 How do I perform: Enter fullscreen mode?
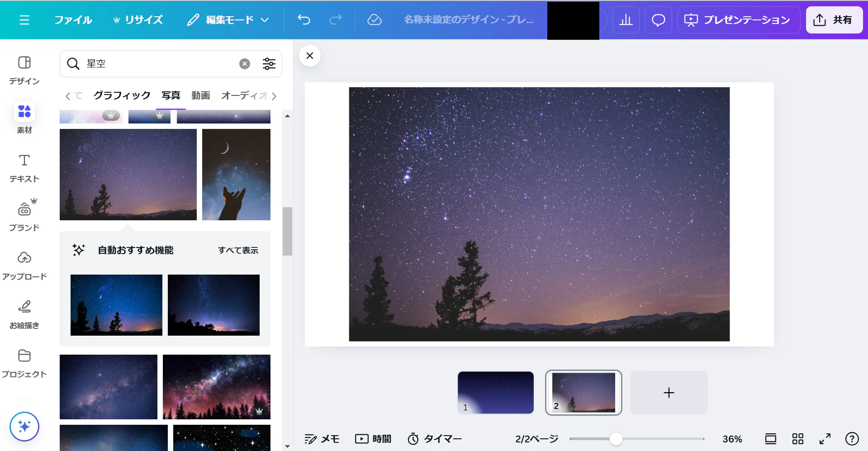825,439
